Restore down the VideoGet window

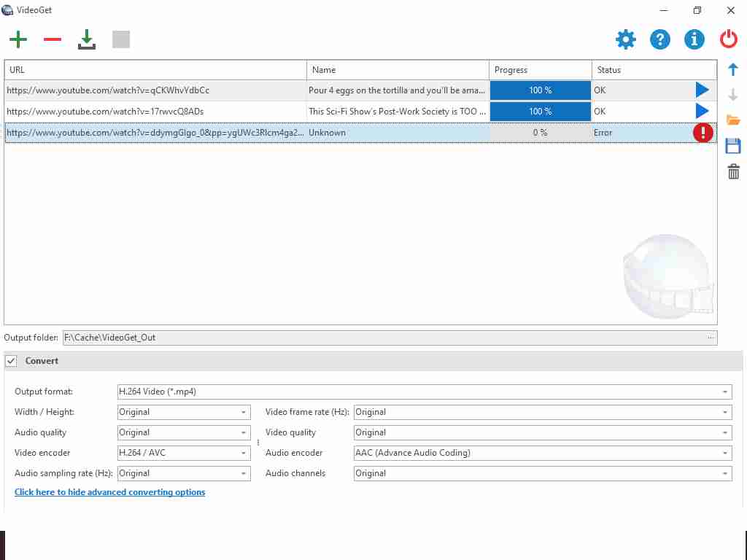click(x=697, y=10)
